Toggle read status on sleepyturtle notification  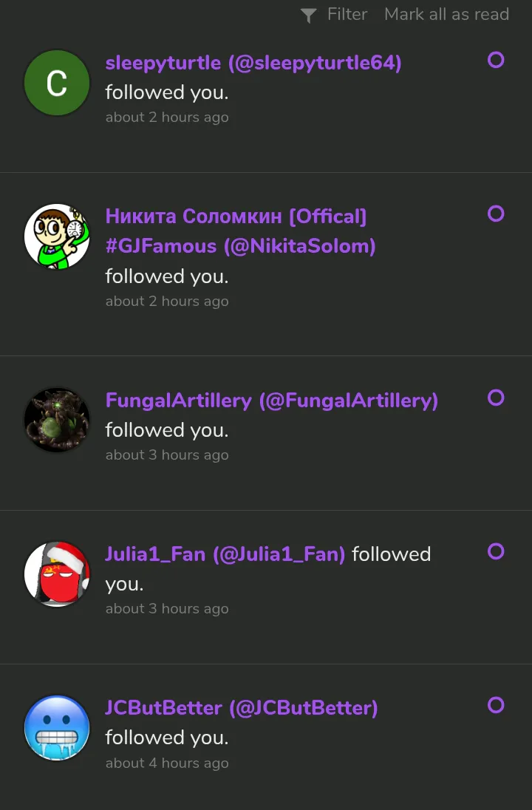[x=496, y=60]
